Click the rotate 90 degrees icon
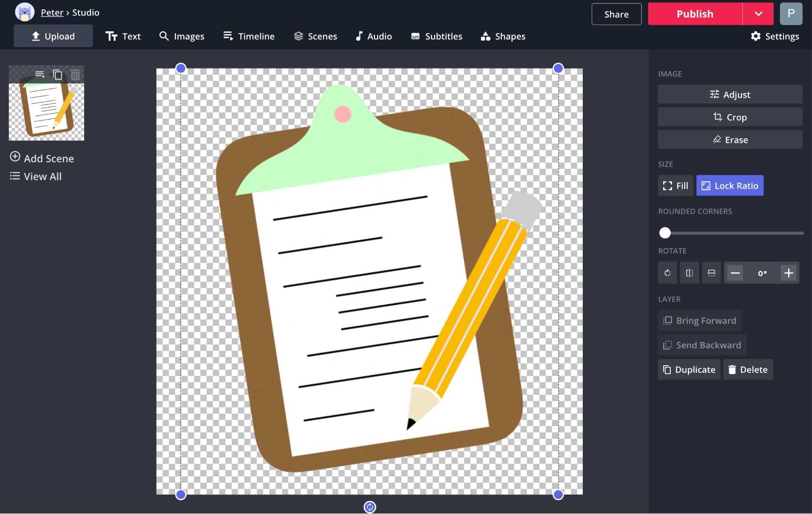 point(667,273)
